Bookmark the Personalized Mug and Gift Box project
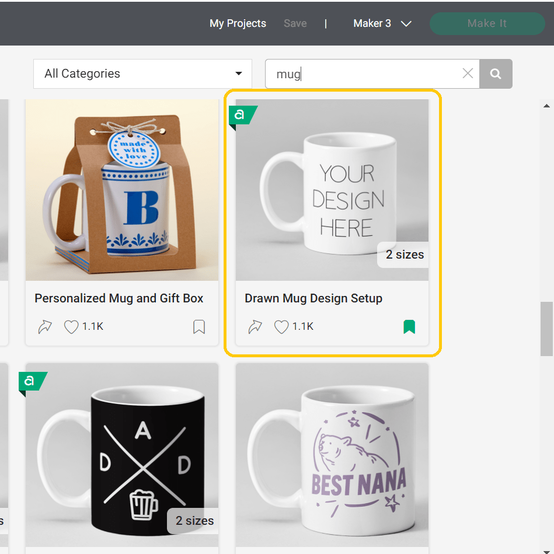This screenshot has height=554, width=554. (x=199, y=327)
